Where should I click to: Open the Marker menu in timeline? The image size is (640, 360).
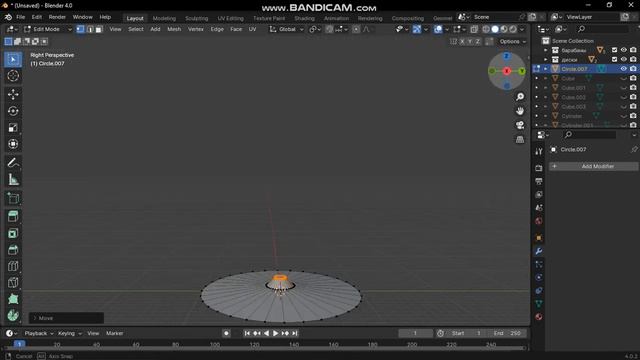[115, 333]
